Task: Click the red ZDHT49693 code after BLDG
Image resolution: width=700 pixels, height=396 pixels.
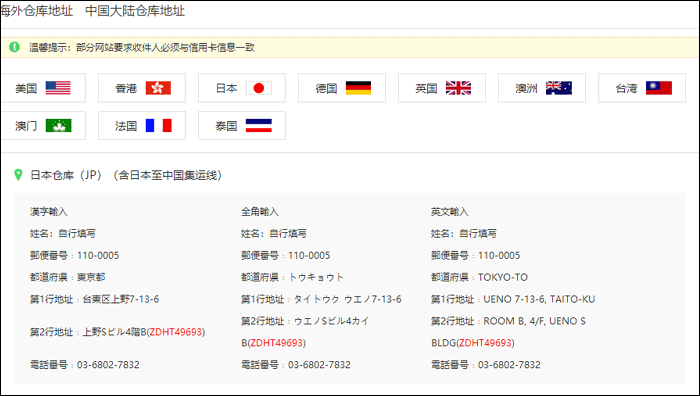Action: pos(485,343)
